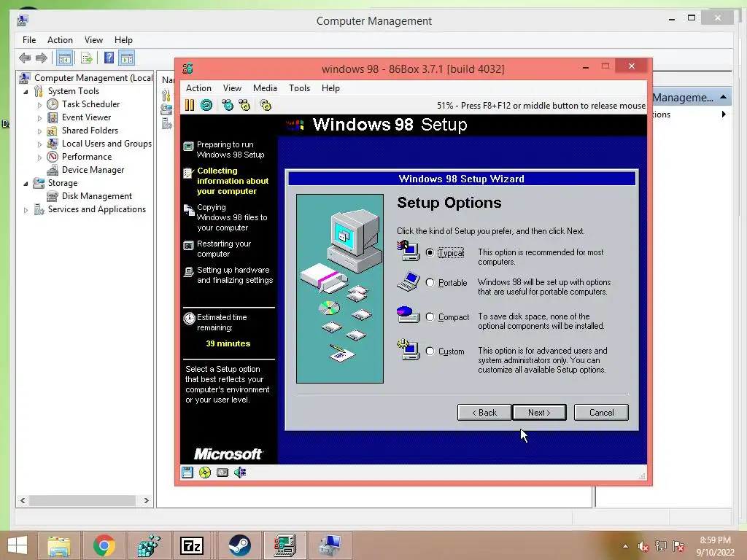Select the Typical setup option
Screen dimensions: 747x560
[x=430, y=253]
